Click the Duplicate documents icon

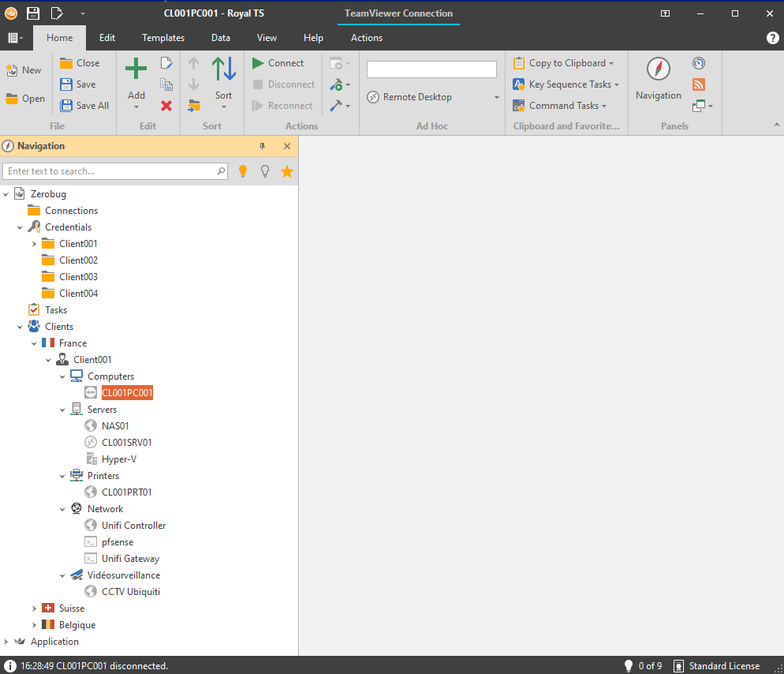pos(166,84)
